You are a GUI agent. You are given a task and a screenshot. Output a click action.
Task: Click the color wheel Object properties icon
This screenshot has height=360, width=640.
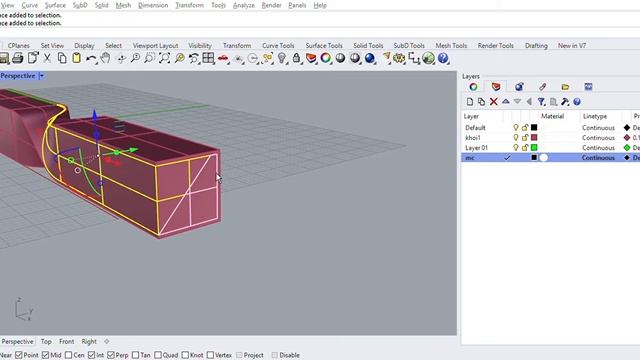tap(326, 58)
